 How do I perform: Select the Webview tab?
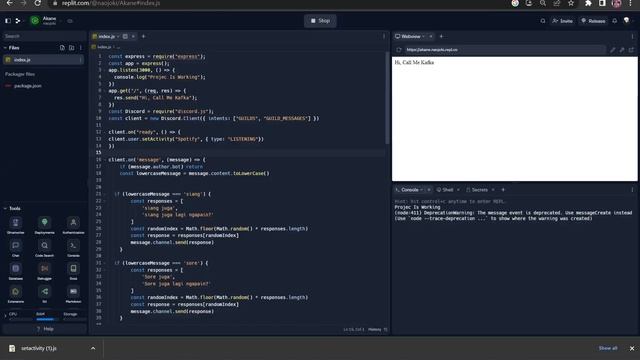[408, 36]
